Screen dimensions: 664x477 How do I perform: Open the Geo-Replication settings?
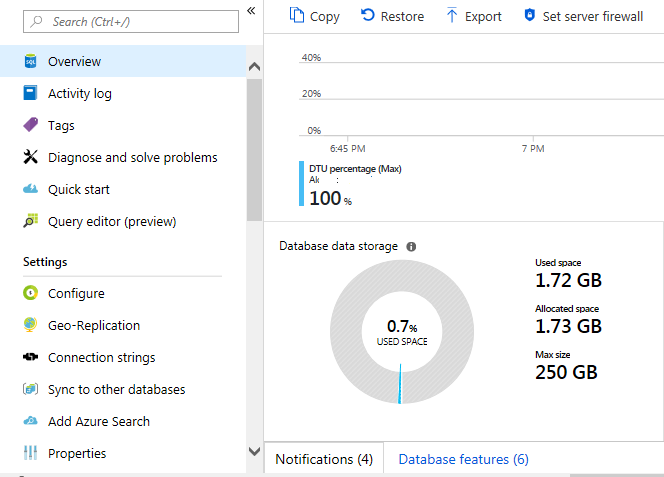[123, 325]
